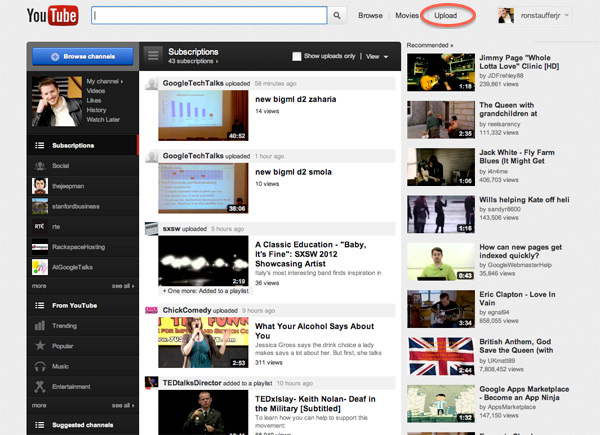Open Jack White Fly Farm Blues video
The image size is (600, 435).
(517, 156)
